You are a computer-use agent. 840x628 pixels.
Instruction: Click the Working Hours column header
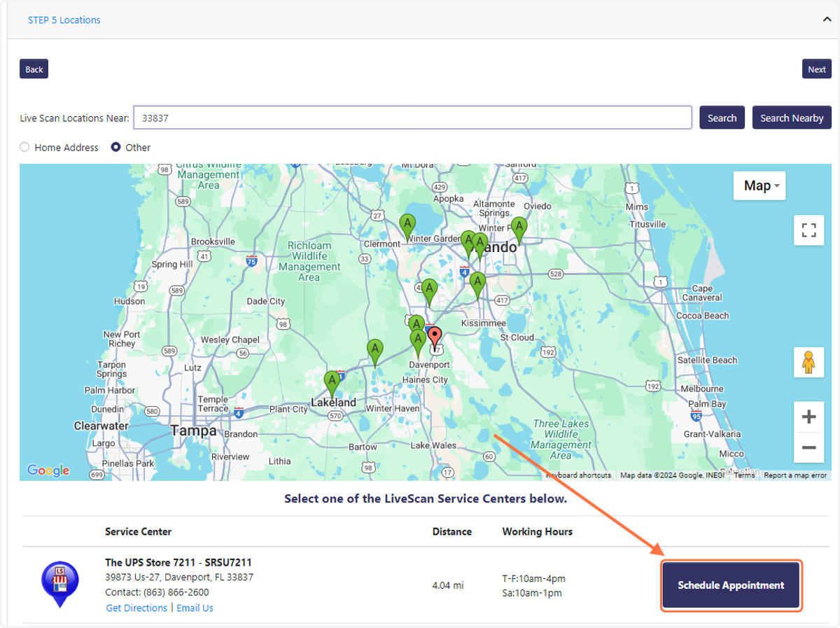[537, 531]
